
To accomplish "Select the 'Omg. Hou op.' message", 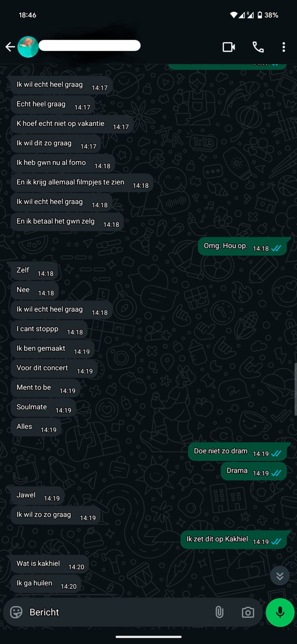I will 242,246.
